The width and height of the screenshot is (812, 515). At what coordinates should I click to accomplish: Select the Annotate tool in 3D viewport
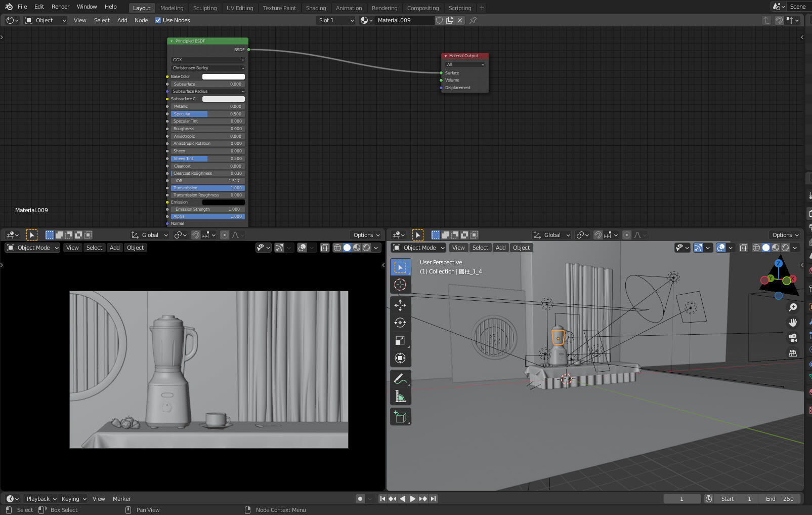click(400, 378)
